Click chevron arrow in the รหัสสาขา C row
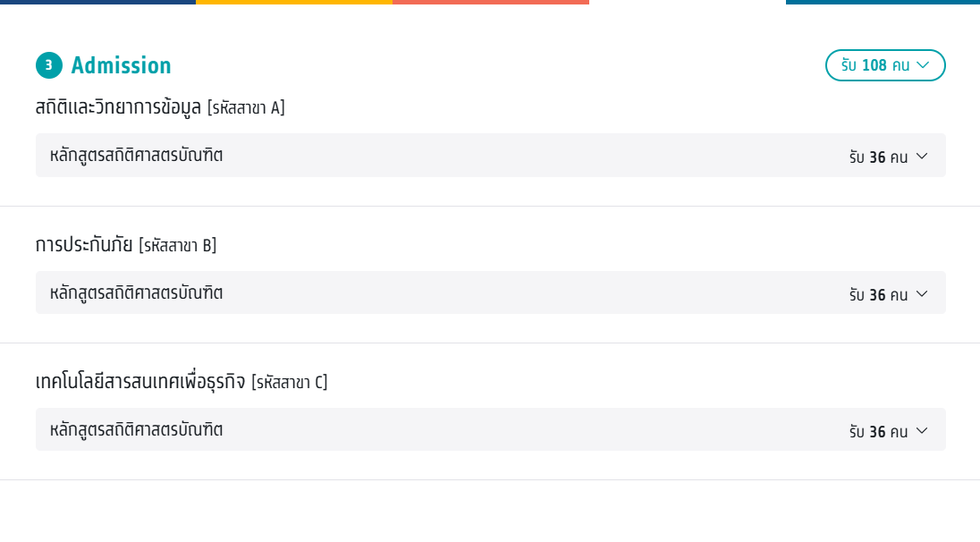 click(922, 431)
